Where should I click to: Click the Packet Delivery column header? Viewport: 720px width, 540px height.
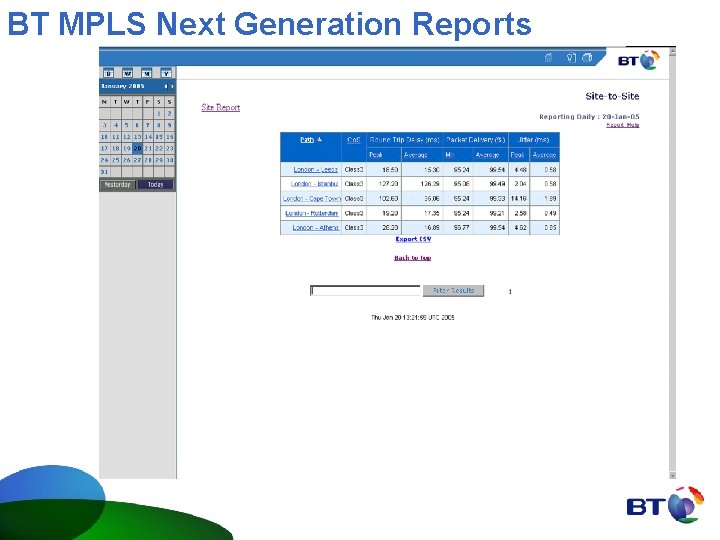coord(476,140)
